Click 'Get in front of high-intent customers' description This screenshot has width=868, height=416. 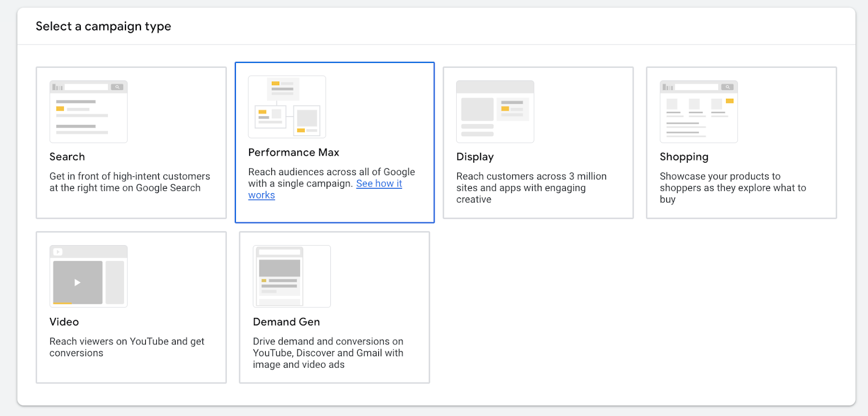[130, 182]
